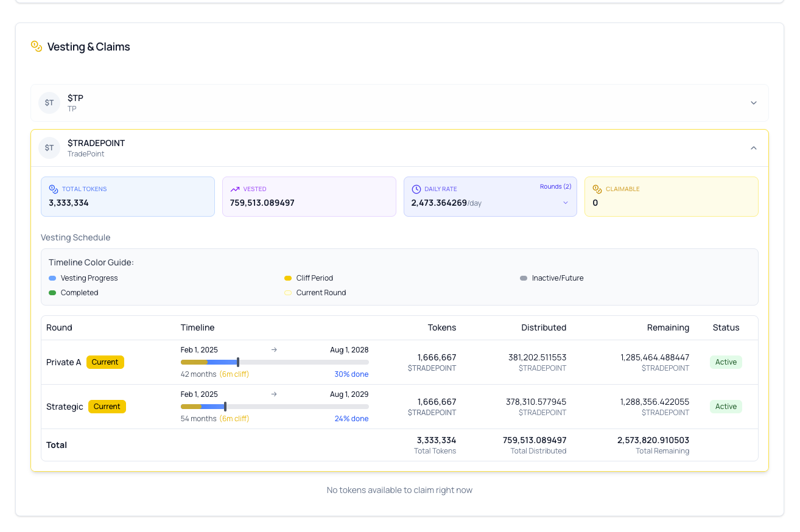Collapse the $TRADEPOINT token section
This screenshot has width=800, height=532.
(x=753, y=147)
